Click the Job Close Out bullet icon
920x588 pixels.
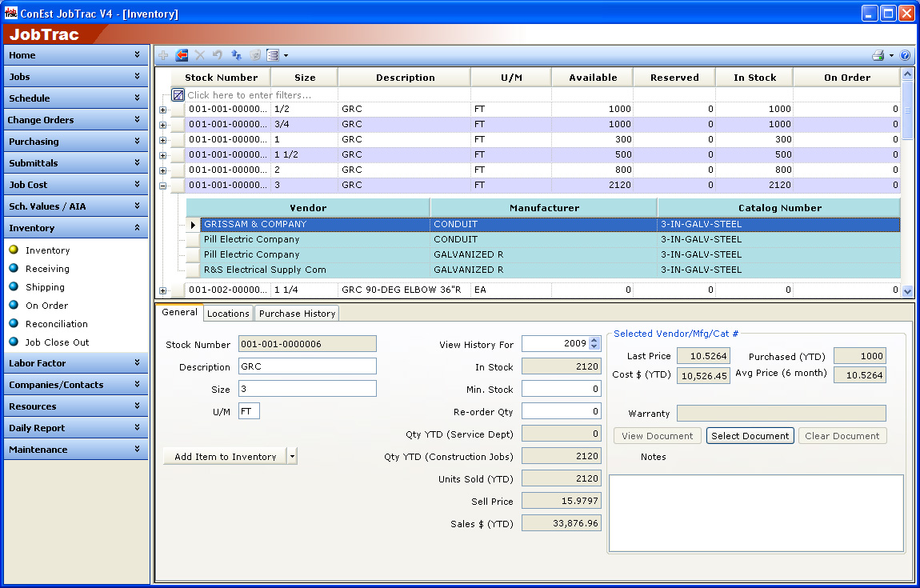coord(14,342)
